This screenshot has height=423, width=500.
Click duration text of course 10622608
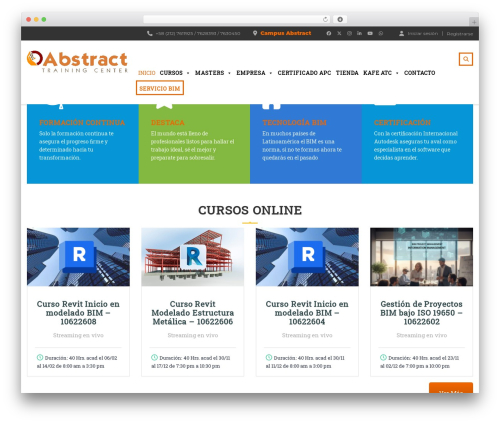tap(77, 362)
